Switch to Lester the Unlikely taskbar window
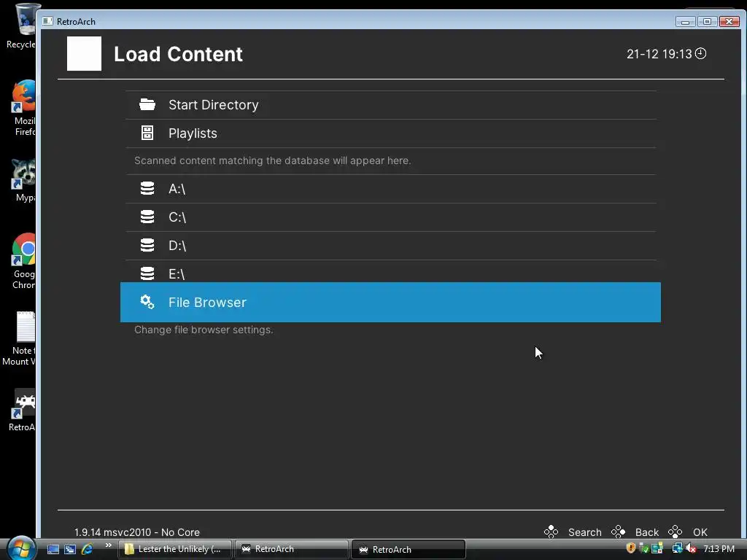 pyautogui.click(x=175, y=549)
